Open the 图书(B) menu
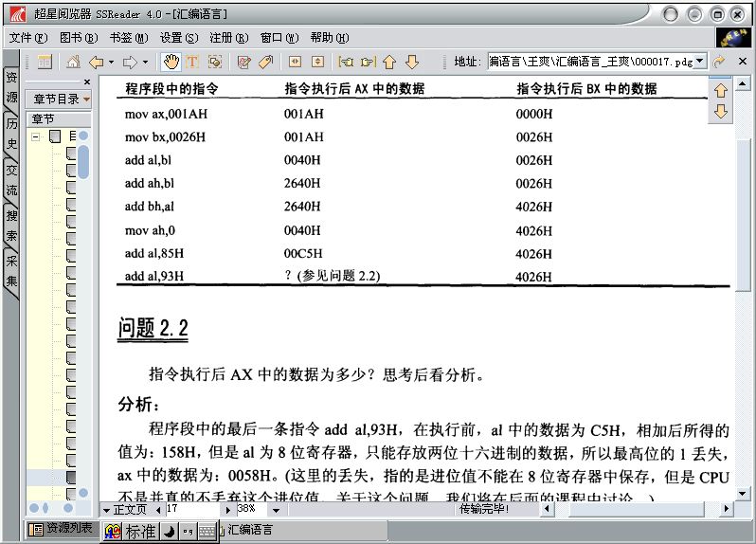The image size is (756, 544). 79,38
